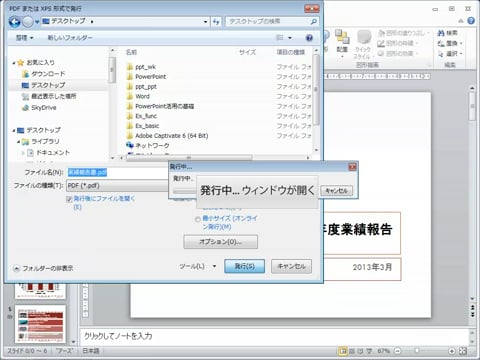Open recent locations arrow next to nav buttons
Screen dimensions: 480x360
coord(37,22)
